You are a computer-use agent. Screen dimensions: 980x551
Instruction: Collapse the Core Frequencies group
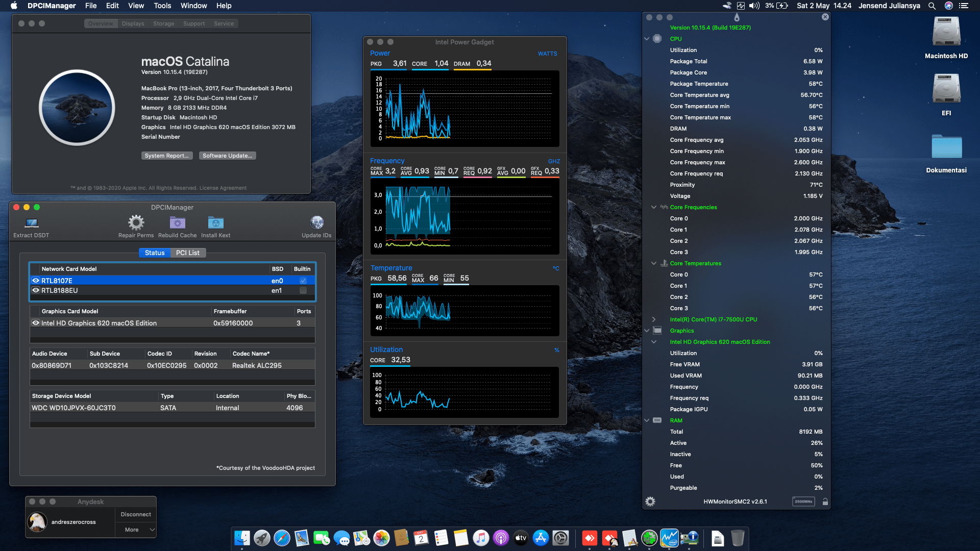coord(654,207)
